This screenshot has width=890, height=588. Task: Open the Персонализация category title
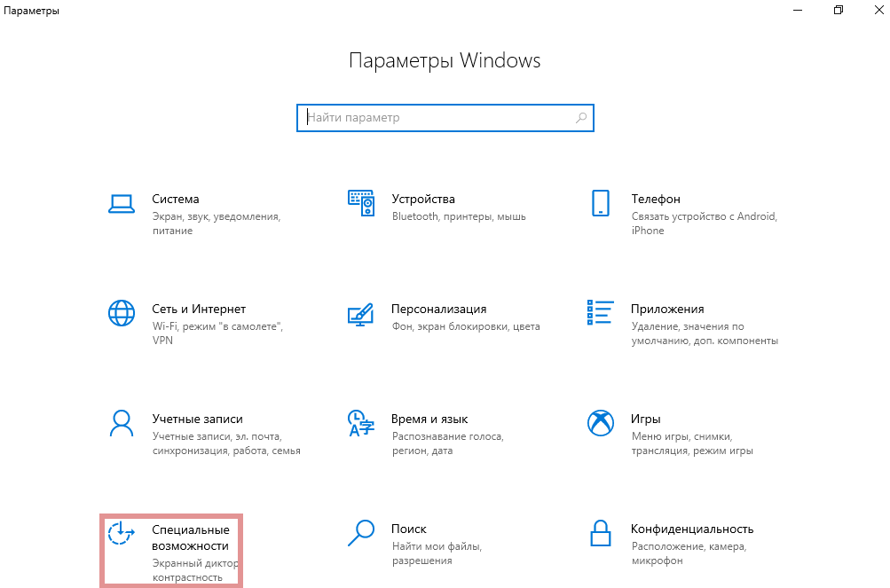pyautogui.click(x=438, y=310)
